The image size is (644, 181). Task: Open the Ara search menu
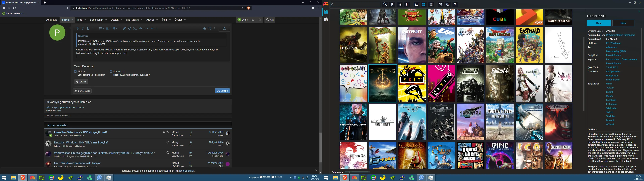(x=270, y=20)
